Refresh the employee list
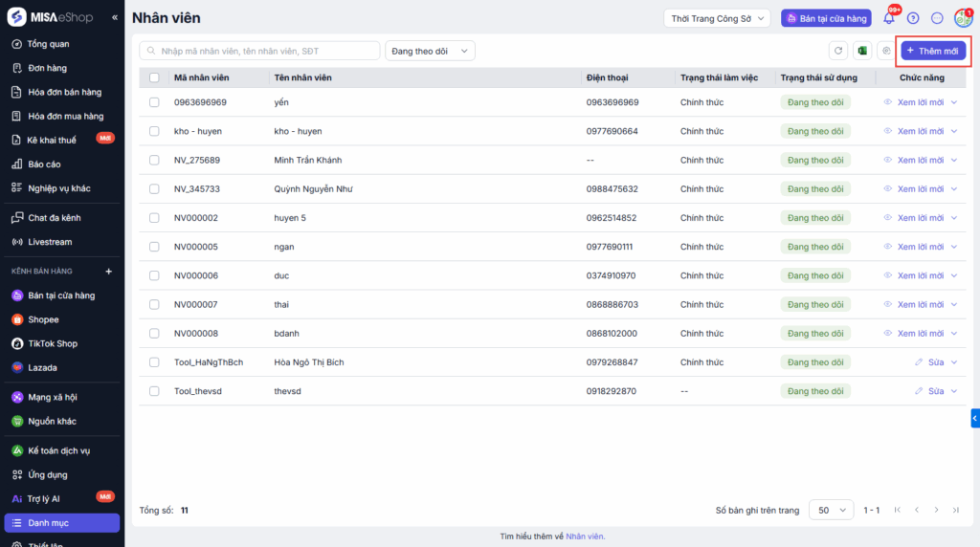 click(x=838, y=51)
